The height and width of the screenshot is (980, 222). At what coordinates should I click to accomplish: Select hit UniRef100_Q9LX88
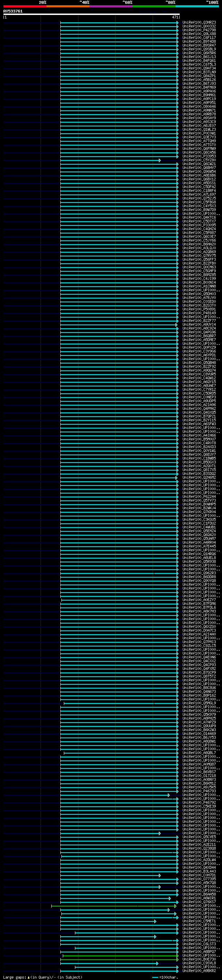[x=199, y=34]
